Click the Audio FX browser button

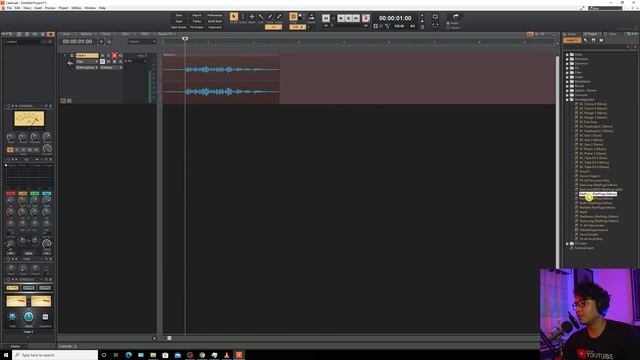[x=572, y=40]
